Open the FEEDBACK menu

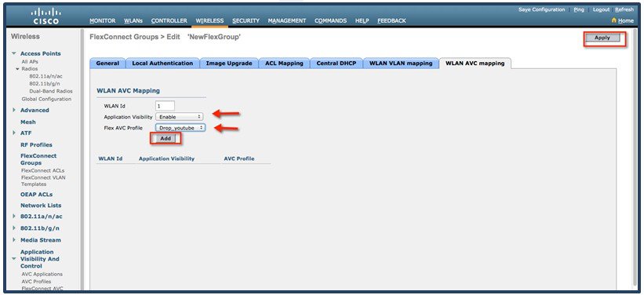391,20
